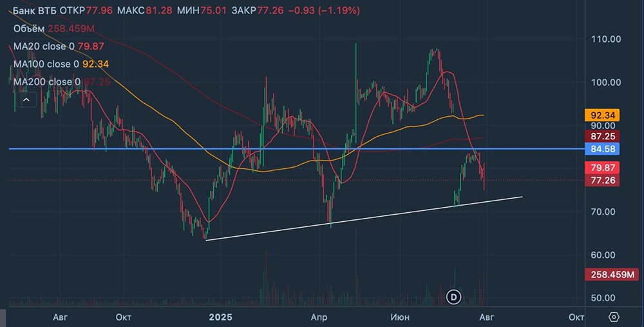The image size is (644, 327).
Task: Click the 87.25 MA200 price label
Action: 603,136
